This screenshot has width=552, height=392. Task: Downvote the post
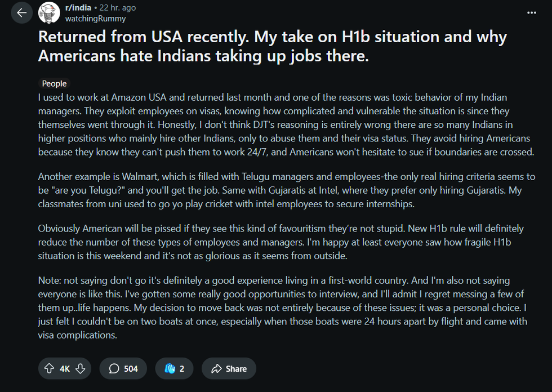79,368
